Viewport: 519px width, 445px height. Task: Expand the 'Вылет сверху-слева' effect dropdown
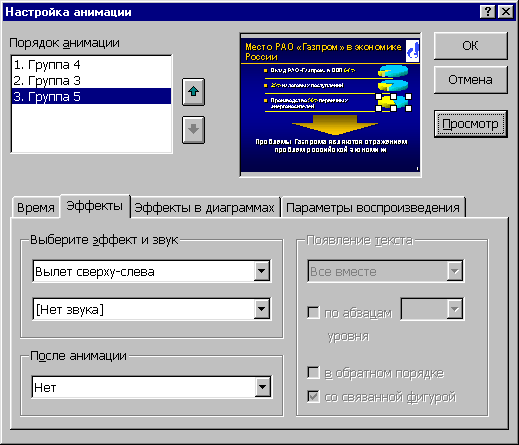[262, 271]
